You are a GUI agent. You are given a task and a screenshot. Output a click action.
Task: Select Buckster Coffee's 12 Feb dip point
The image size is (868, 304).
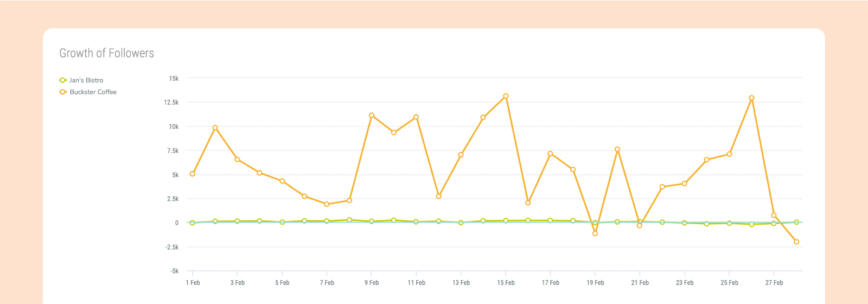439,197
